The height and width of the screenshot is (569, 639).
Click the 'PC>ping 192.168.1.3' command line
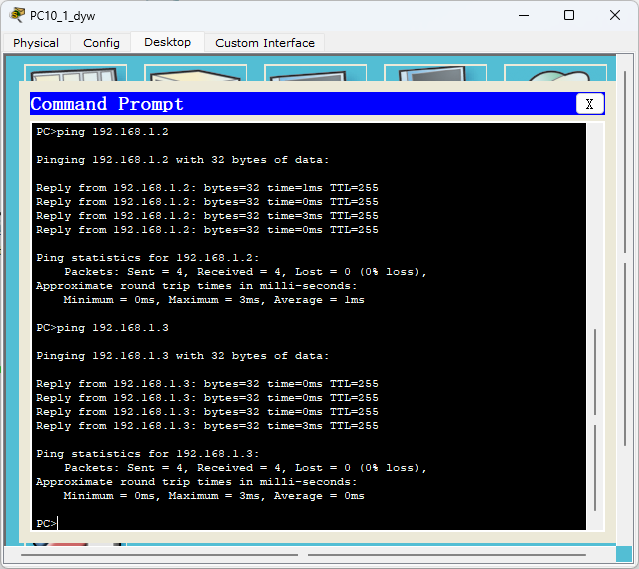(102, 328)
